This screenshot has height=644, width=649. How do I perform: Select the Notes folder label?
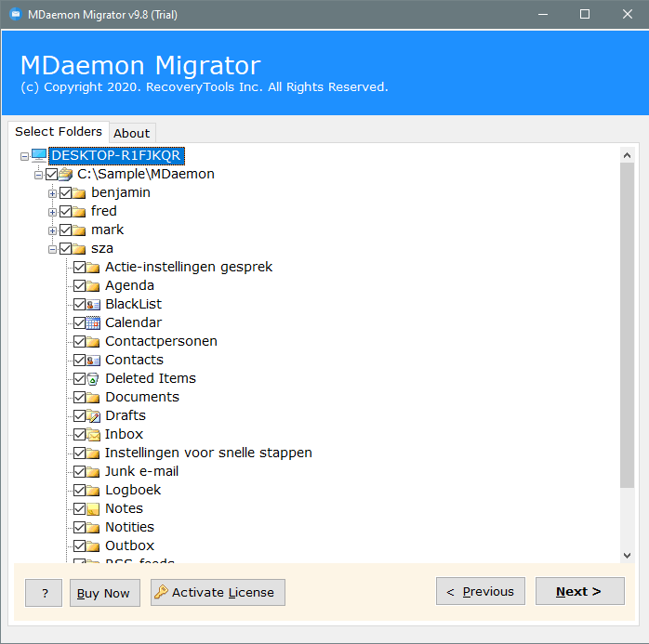tap(124, 508)
